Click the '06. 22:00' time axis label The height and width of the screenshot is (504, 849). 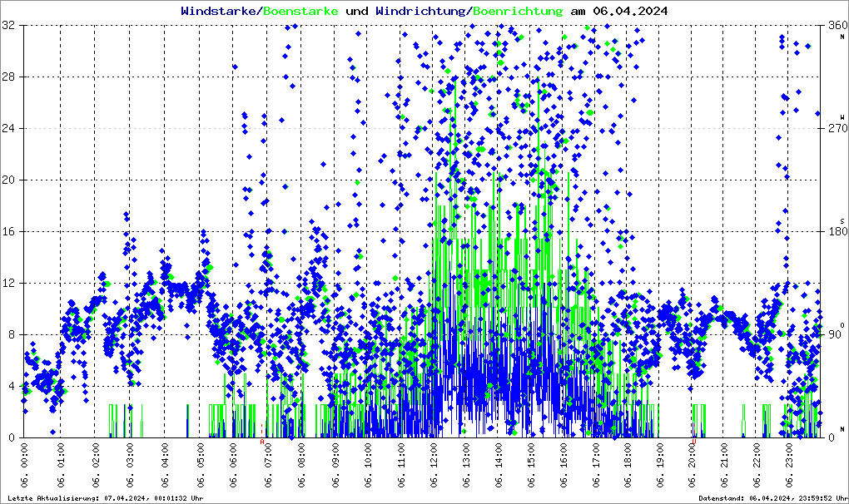(757, 465)
